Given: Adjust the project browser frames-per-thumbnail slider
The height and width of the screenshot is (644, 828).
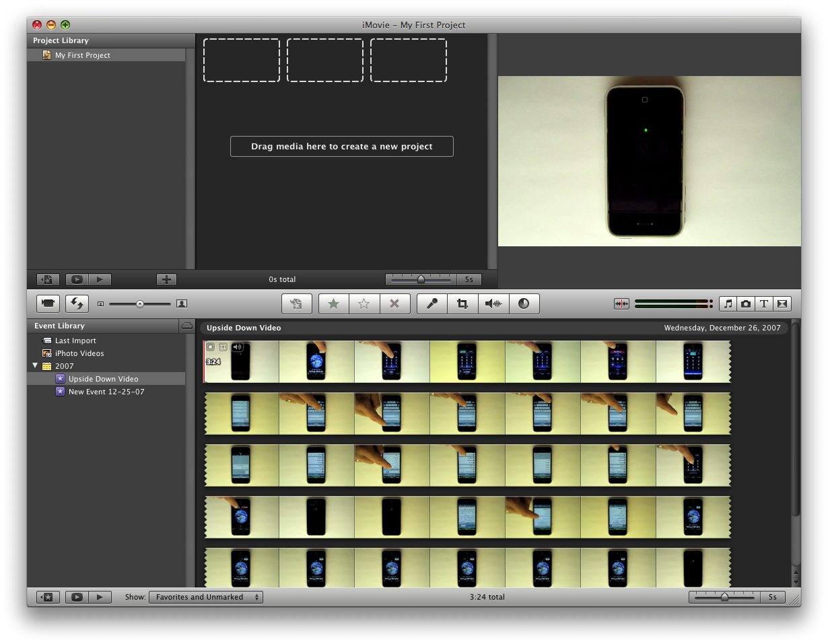Looking at the screenshot, I should click(421, 280).
